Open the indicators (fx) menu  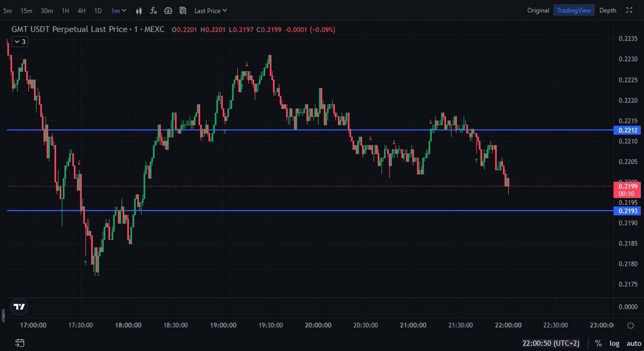(x=154, y=10)
